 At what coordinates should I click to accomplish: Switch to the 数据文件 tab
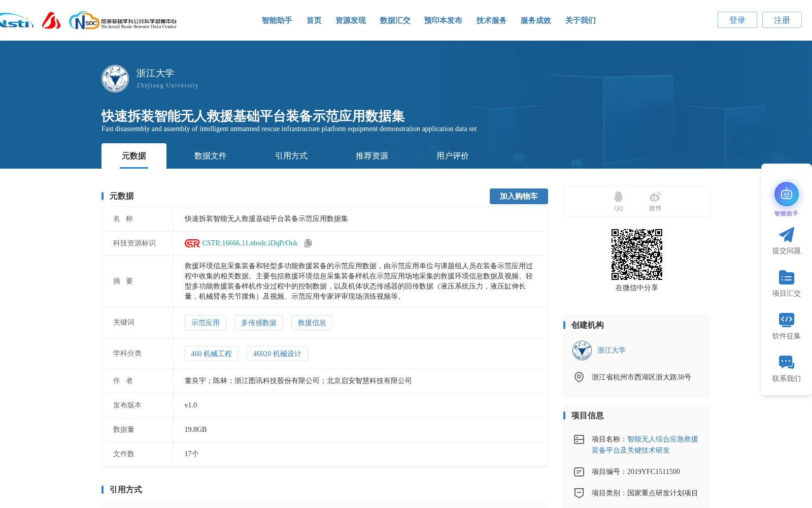pos(211,156)
